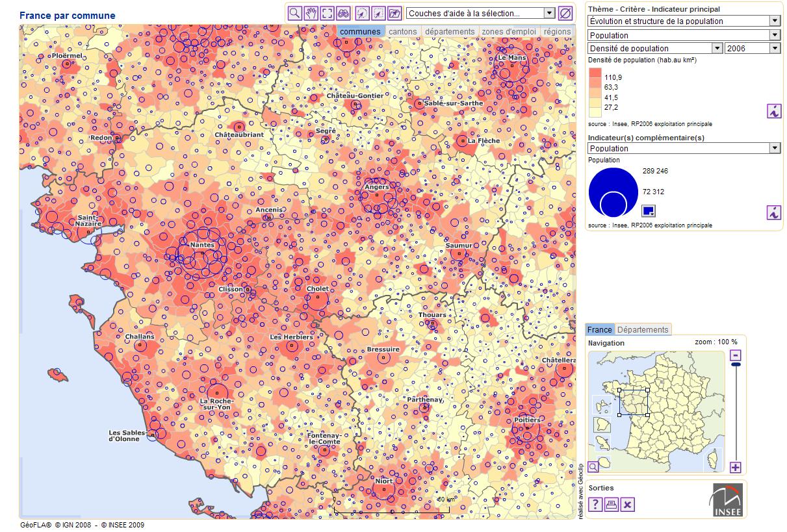The image size is (787, 532).
Task: Click the zoom-in plus button
Action: point(736,467)
